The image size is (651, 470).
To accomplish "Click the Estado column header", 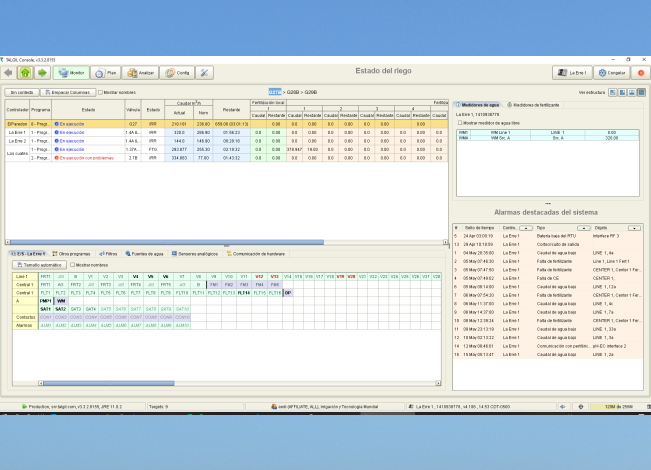I will 88,110.
